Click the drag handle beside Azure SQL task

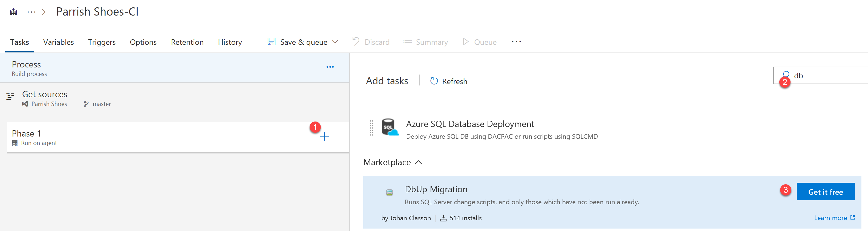[x=371, y=128]
